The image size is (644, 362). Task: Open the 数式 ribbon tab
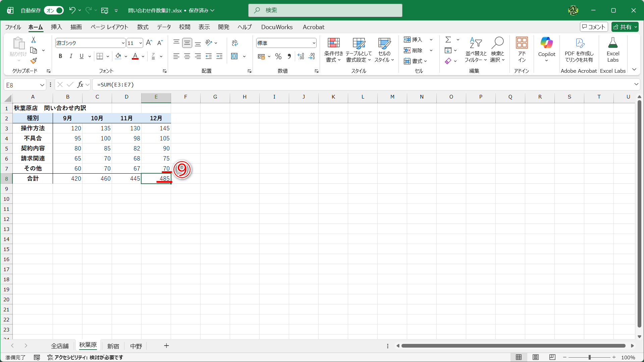pos(143,27)
